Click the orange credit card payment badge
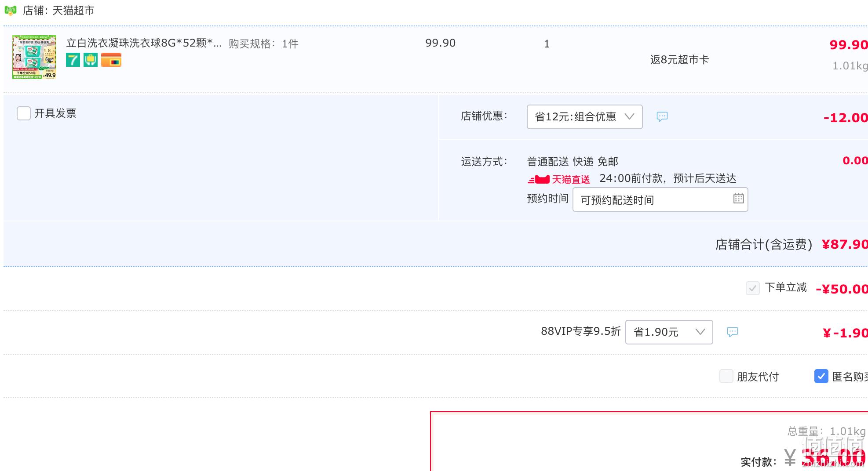Screen dimensions: 868x471 (x=111, y=60)
